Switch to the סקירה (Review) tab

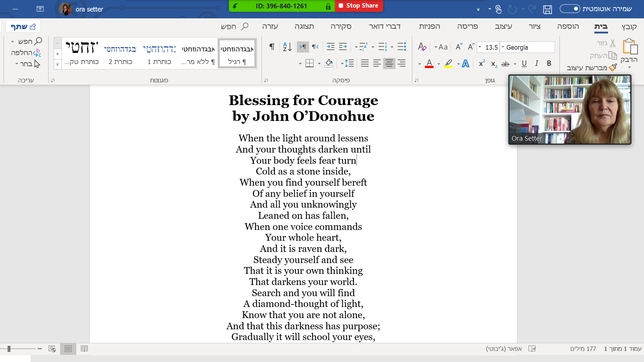(341, 26)
